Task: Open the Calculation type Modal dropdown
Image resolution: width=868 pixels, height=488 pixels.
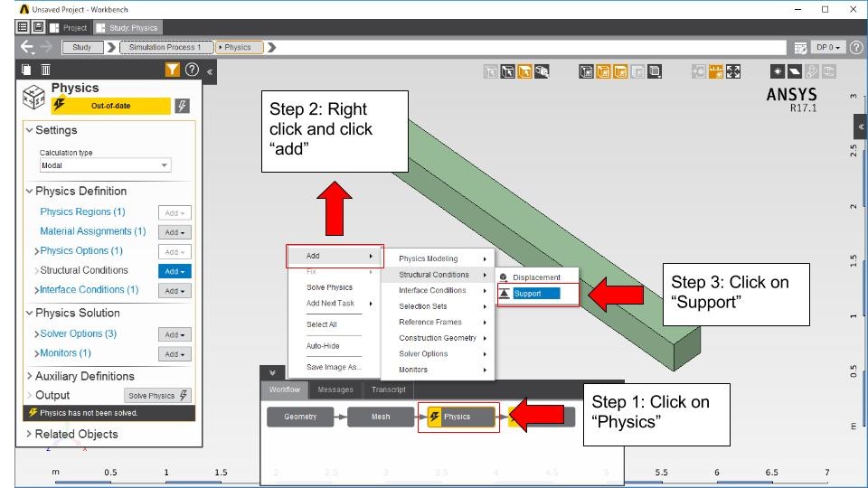Action: click(105, 164)
